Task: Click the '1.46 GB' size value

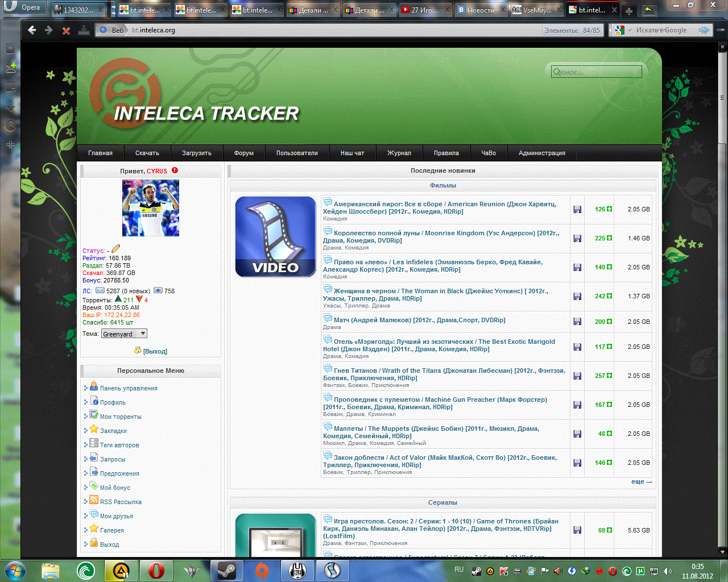Action: pyautogui.click(x=639, y=238)
